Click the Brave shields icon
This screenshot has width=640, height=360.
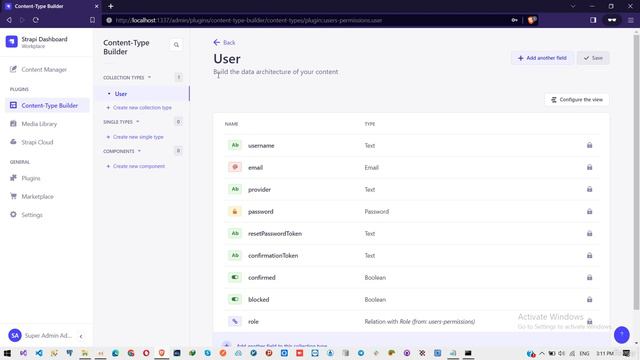pyautogui.click(x=531, y=20)
